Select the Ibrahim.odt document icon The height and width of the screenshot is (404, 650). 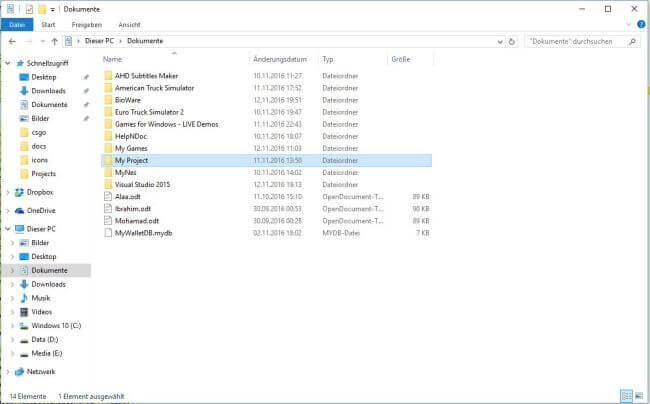point(108,208)
